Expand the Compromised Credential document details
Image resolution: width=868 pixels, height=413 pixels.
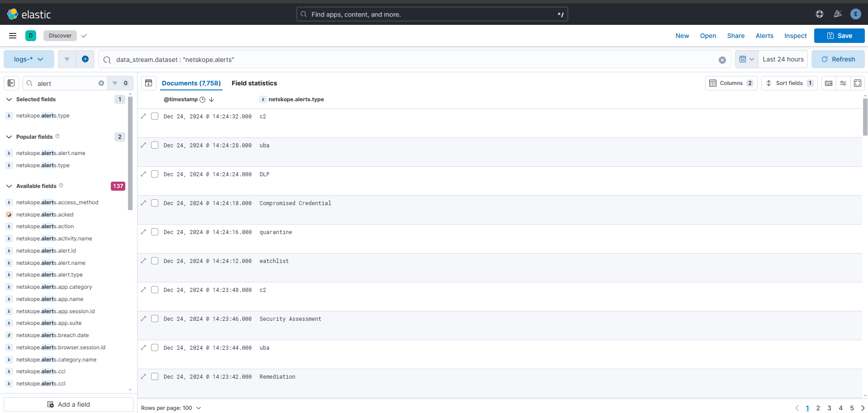(x=143, y=203)
